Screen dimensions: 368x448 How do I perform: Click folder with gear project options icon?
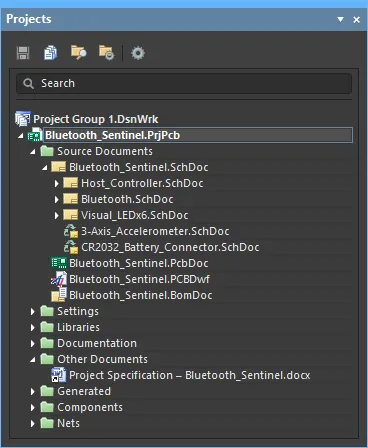click(107, 53)
